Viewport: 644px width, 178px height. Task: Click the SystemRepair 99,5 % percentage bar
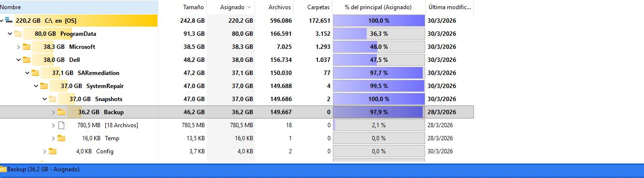[x=379, y=86]
